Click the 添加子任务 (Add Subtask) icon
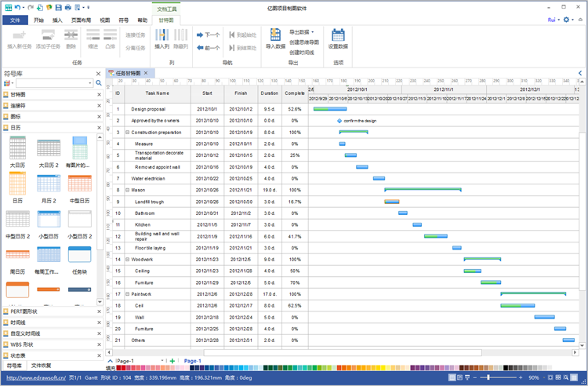The image size is (588, 386). [x=48, y=35]
